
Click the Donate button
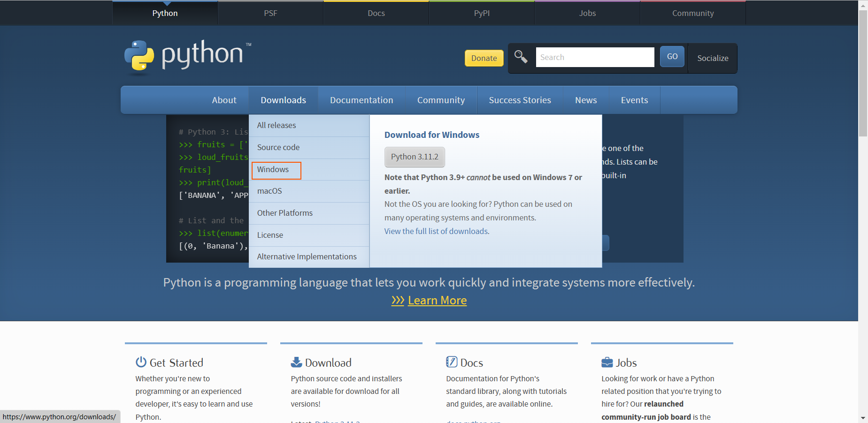tap(484, 58)
